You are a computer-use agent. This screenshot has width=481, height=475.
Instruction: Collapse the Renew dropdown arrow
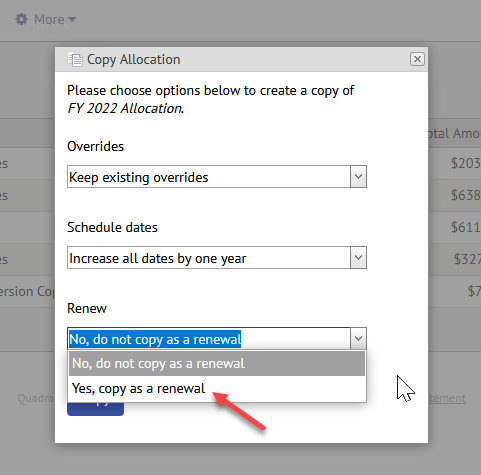pos(358,339)
